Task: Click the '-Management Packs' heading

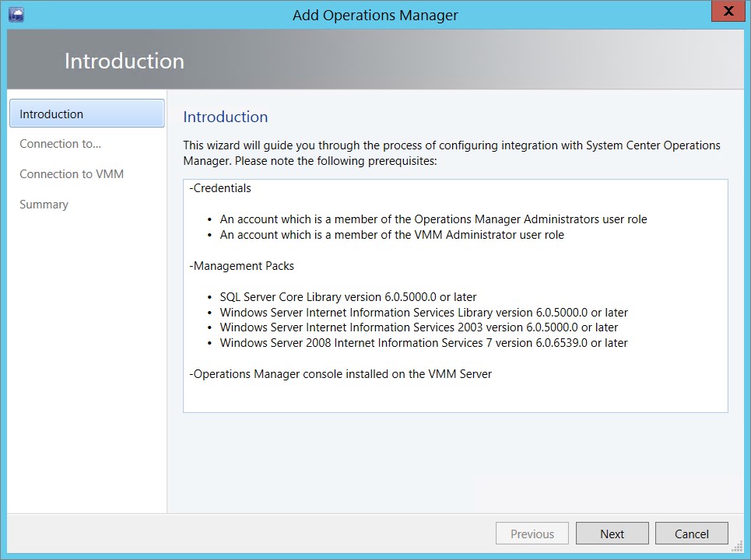Action: (x=241, y=266)
